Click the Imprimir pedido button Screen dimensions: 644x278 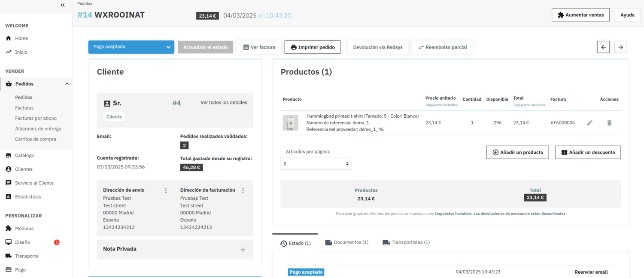(x=312, y=47)
